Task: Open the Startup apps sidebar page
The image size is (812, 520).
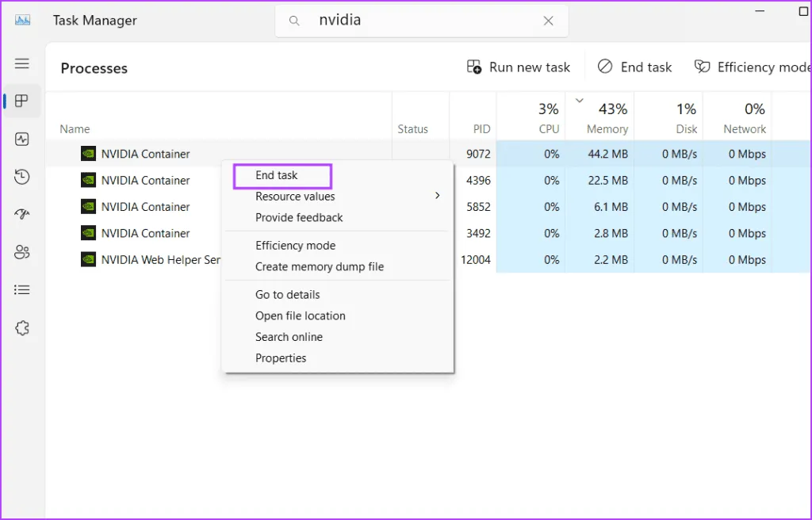Action: pyautogui.click(x=22, y=215)
